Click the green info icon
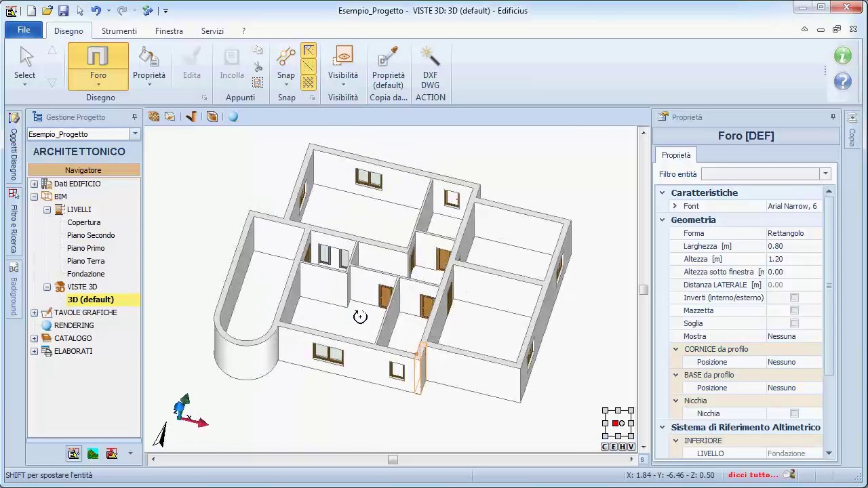868x488 pixels. 843,56
